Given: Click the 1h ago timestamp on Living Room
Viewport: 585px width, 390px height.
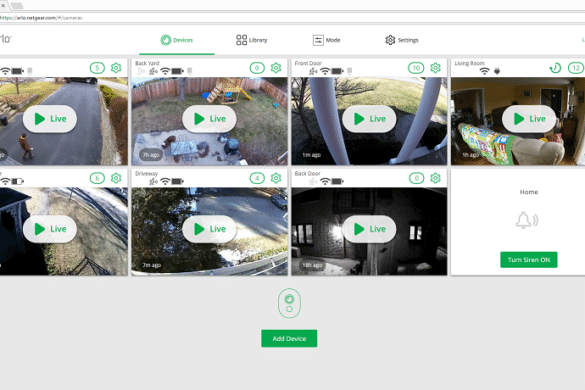Looking at the screenshot, I should click(470, 155).
